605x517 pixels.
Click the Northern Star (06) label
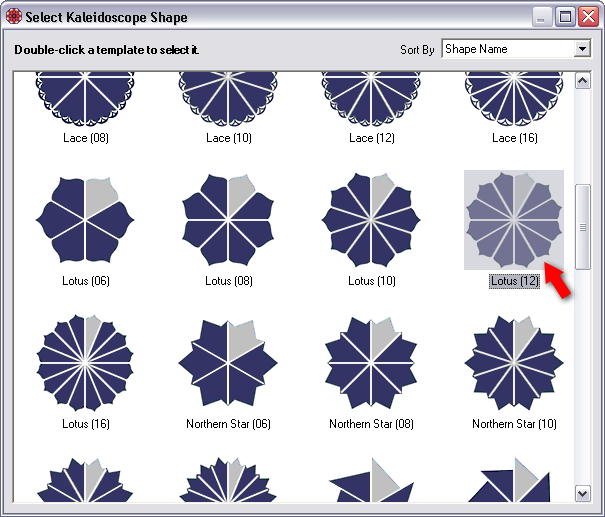228,424
